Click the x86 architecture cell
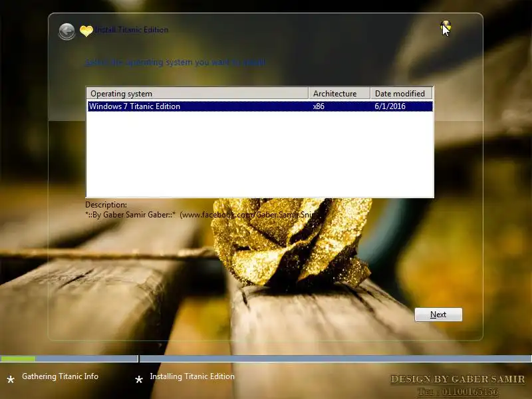 tap(319, 106)
